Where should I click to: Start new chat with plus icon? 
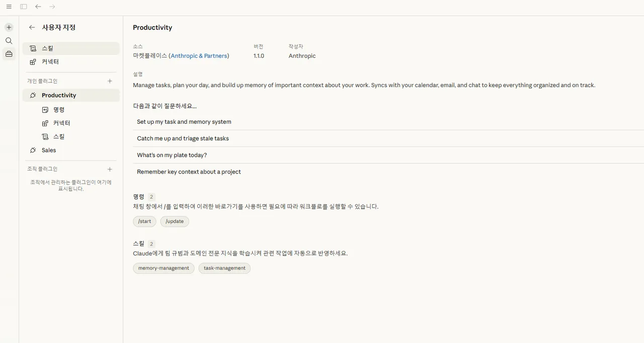(9, 27)
